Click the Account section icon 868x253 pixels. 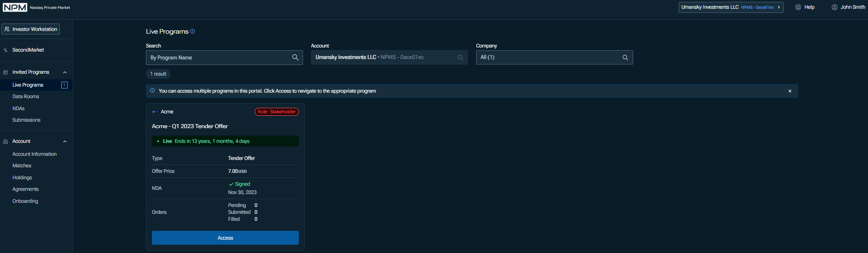[6, 141]
